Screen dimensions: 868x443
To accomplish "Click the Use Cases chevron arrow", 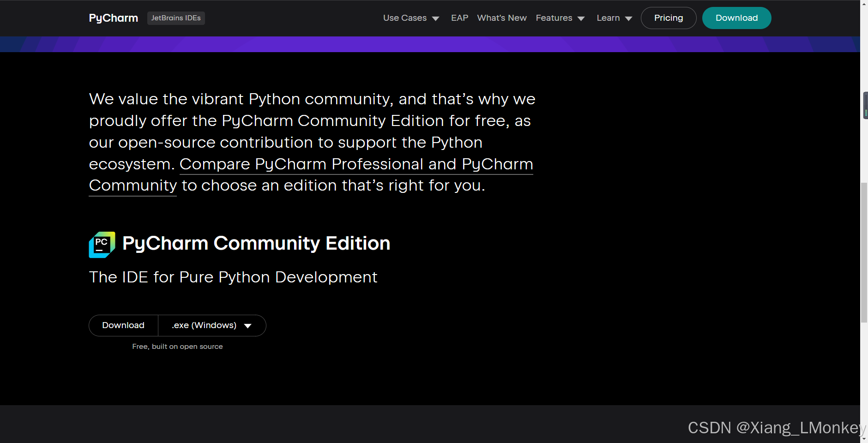I will click(x=434, y=18).
